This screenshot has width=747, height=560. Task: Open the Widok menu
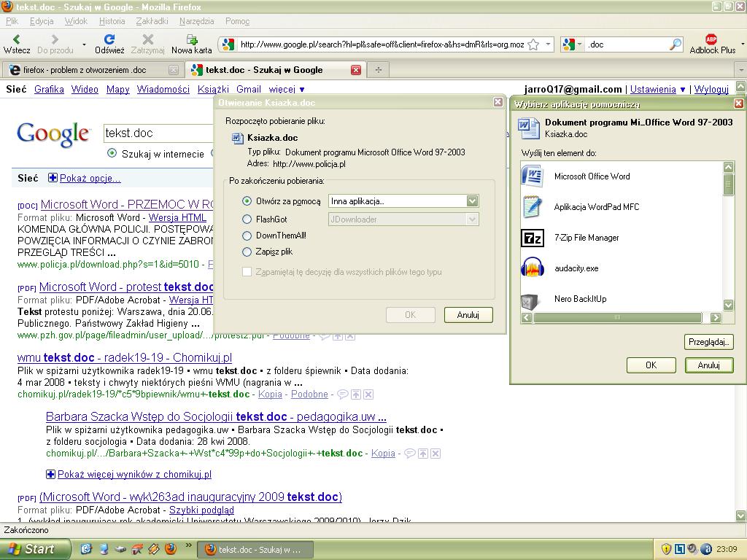76,21
